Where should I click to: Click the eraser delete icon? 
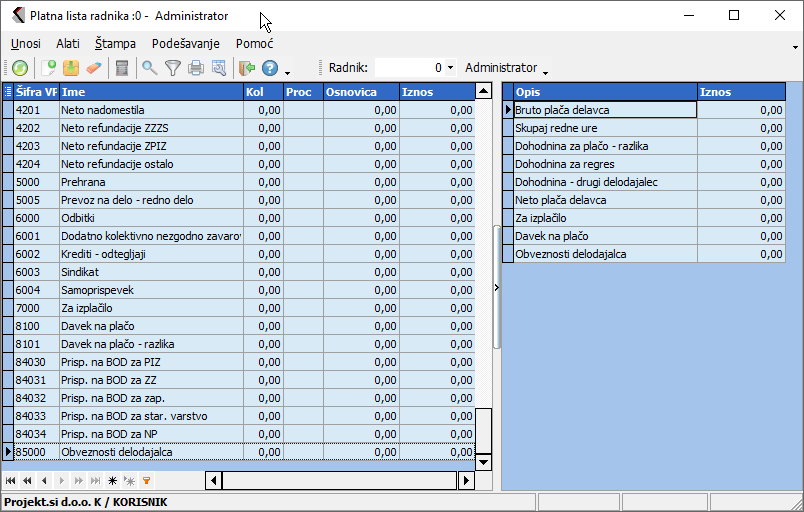point(94,68)
